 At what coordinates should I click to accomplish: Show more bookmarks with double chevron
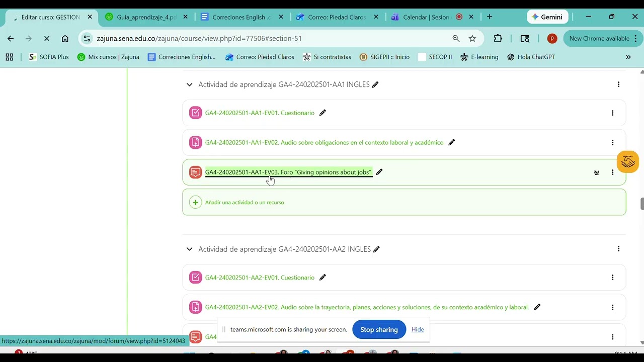[628, 57]
